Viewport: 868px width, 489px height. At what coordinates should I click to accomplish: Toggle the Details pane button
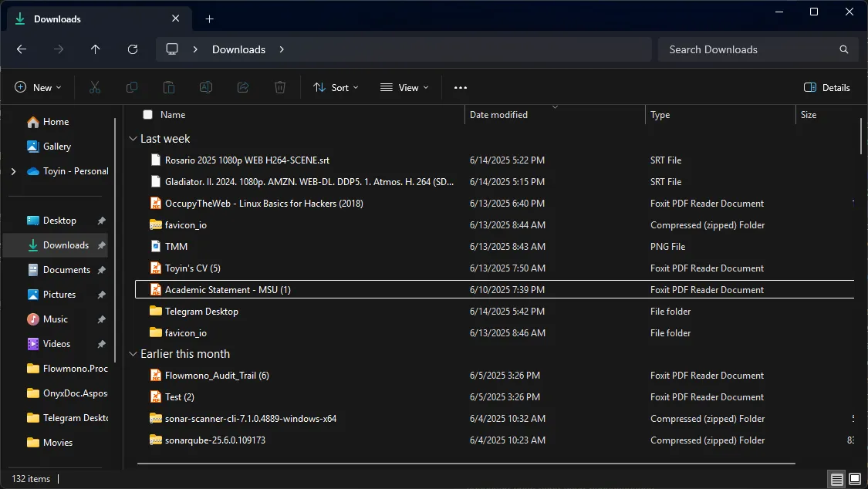pyautogui.click(x=827, y=88)
